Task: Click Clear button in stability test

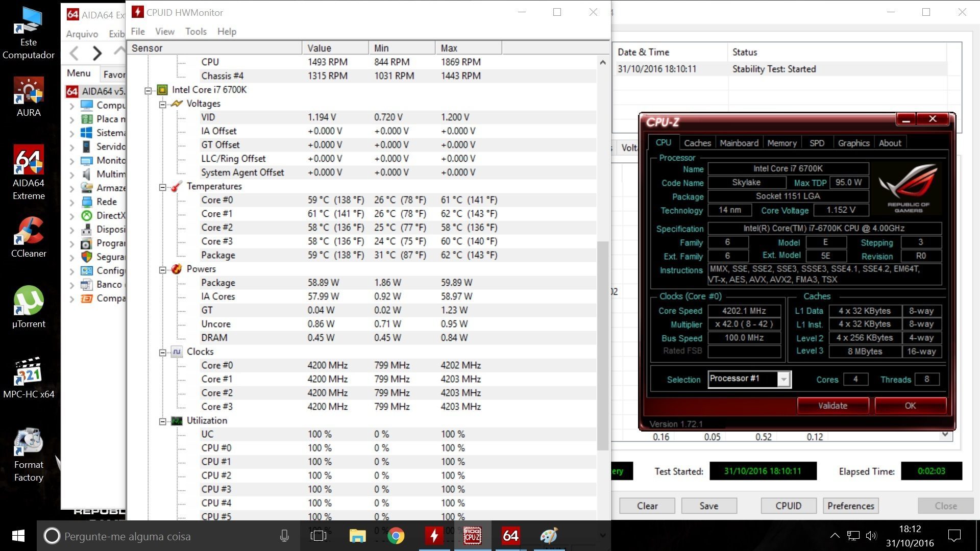Action: pos(647,506)
